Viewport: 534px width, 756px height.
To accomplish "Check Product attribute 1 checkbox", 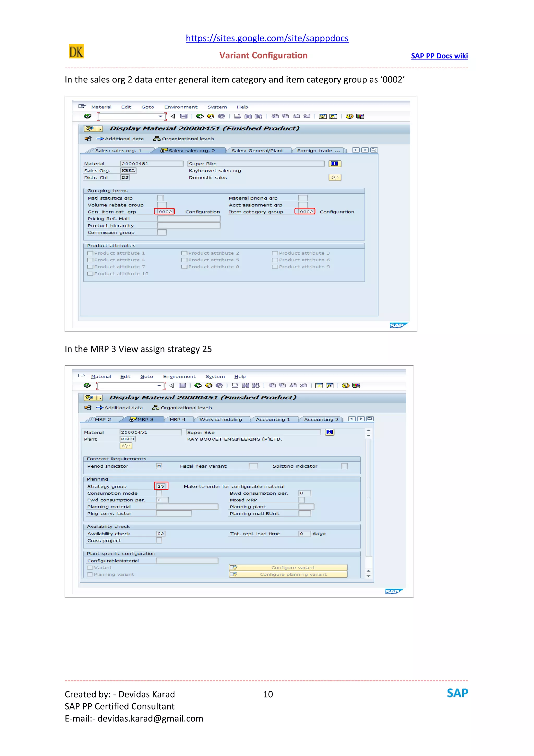I will click(90, 253).
